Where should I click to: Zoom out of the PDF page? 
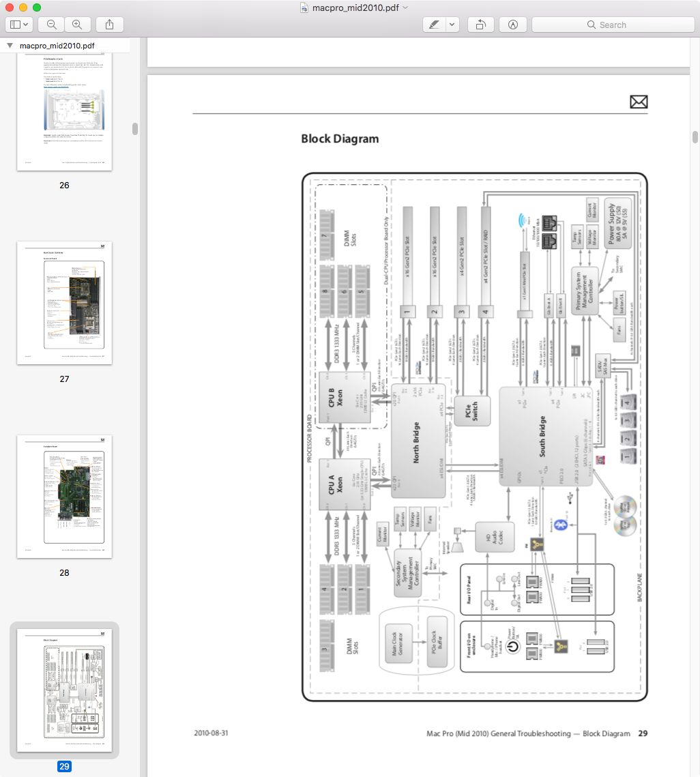pos(52,25)
